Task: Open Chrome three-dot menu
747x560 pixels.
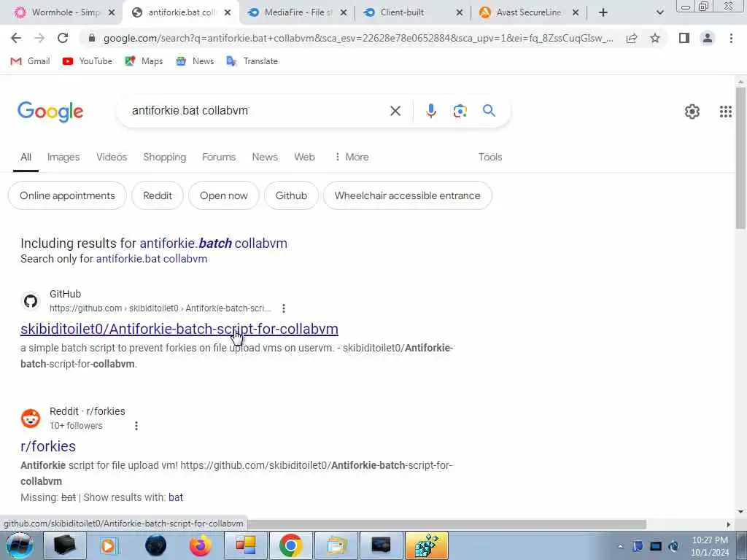Action: pos(731,38)
